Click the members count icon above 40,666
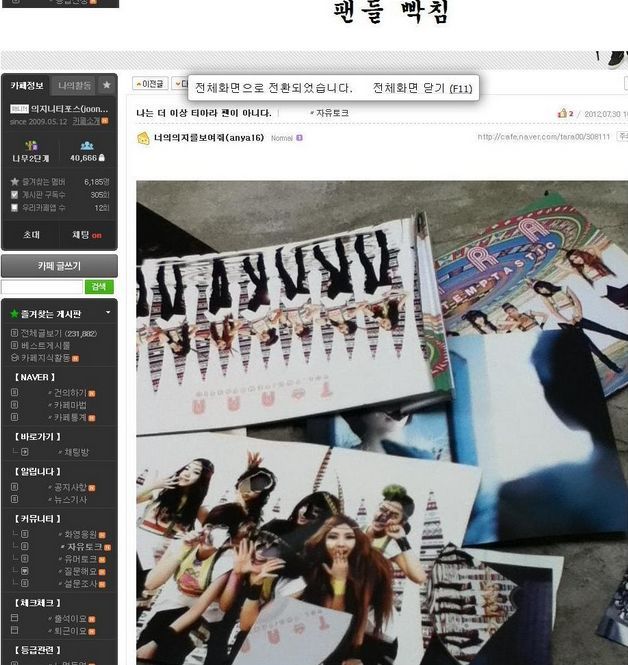This screenshot has height=665, width=628. point(87,146)
